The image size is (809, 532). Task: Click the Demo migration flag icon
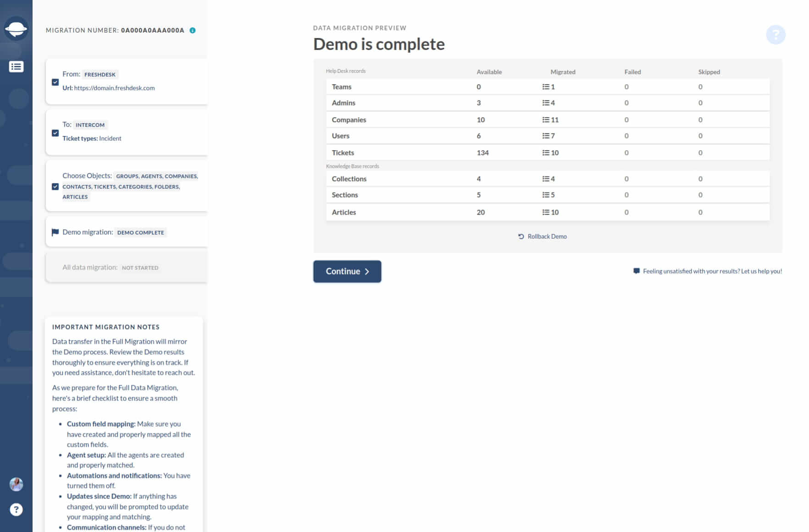(x=55, y=232)
